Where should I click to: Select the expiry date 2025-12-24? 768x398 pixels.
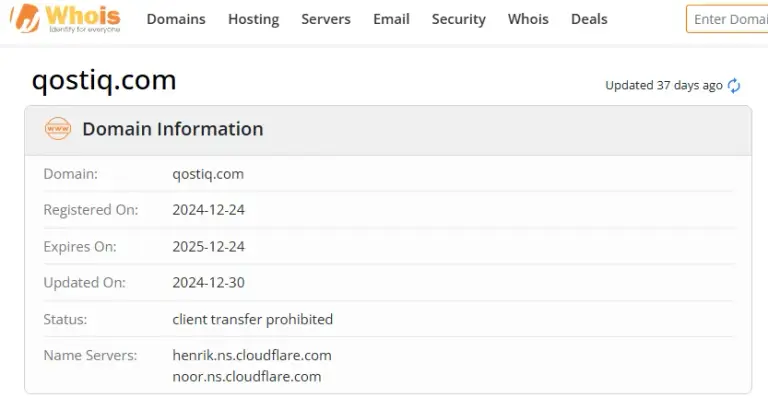tap(208, 246)
